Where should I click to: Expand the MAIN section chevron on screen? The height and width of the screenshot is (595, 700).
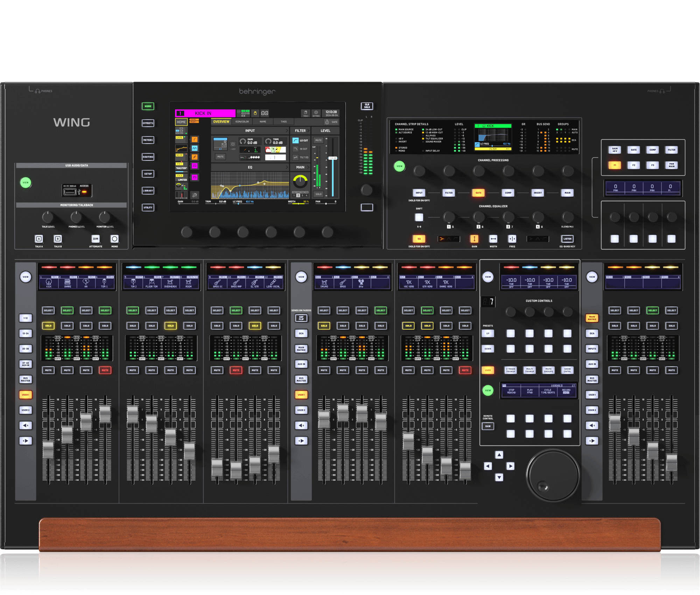pyautogui.click(x=308, y=167)
